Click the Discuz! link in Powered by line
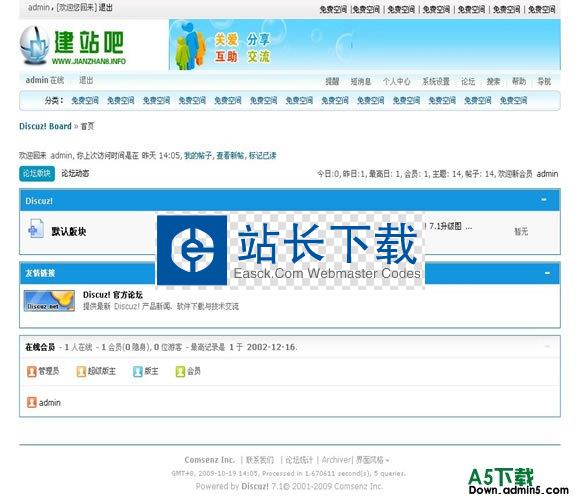This screenshot has width=580, height=500. [x=255, y=486]
